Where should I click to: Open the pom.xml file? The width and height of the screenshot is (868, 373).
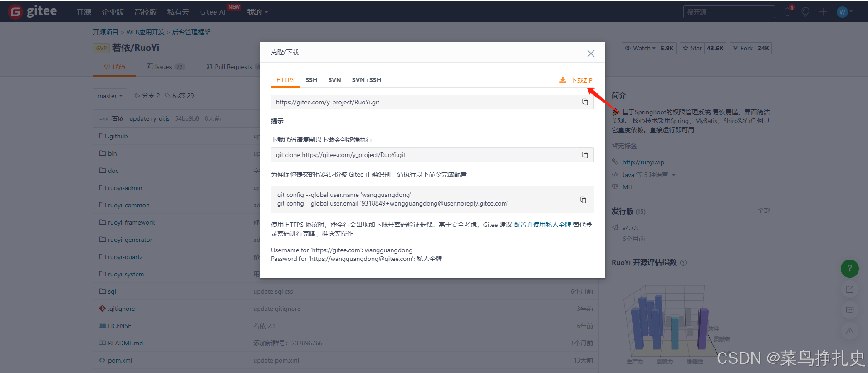(120, 360)
